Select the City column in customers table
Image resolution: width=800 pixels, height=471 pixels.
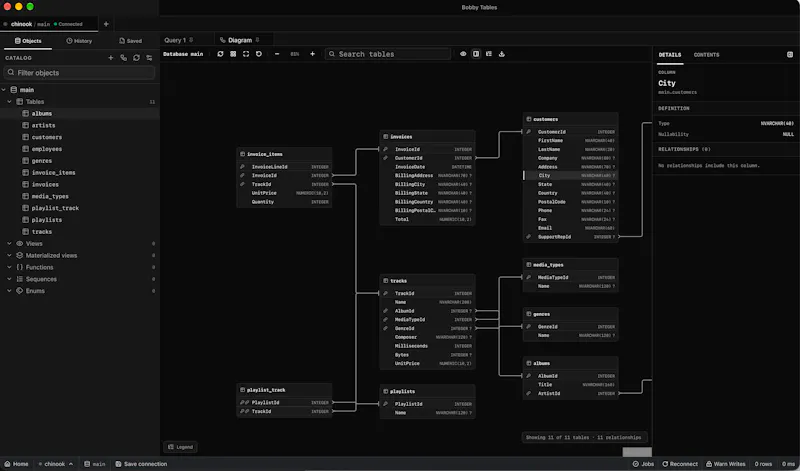coord(570,175)
